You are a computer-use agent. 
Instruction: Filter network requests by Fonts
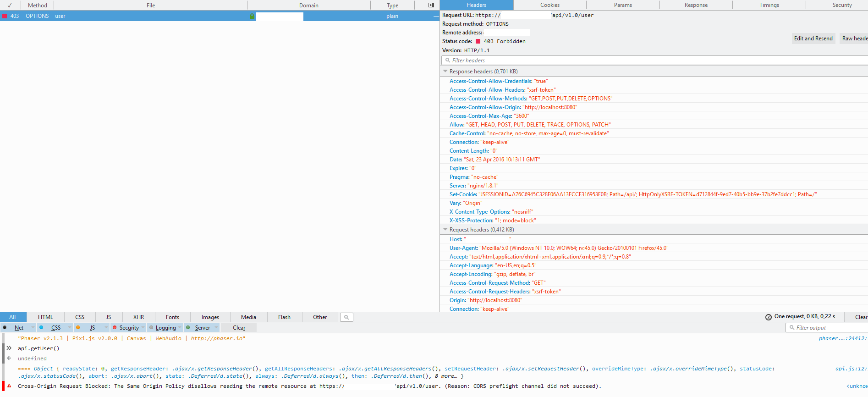pyautogui.click(x=172, y=317)
